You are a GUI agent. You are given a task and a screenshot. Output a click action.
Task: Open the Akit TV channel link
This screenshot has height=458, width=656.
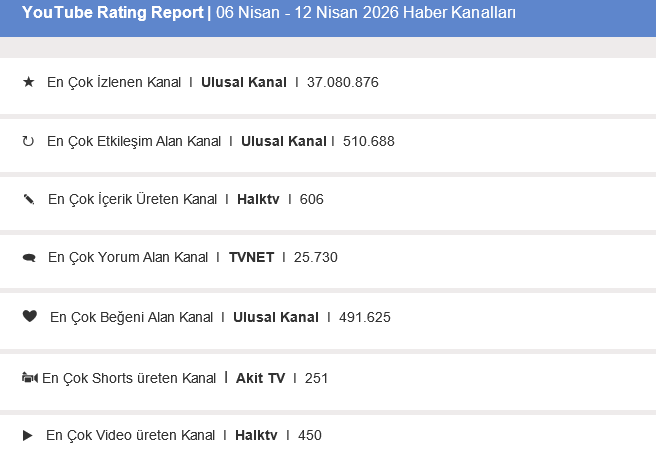pyautogui.click(x=260, y=378)
